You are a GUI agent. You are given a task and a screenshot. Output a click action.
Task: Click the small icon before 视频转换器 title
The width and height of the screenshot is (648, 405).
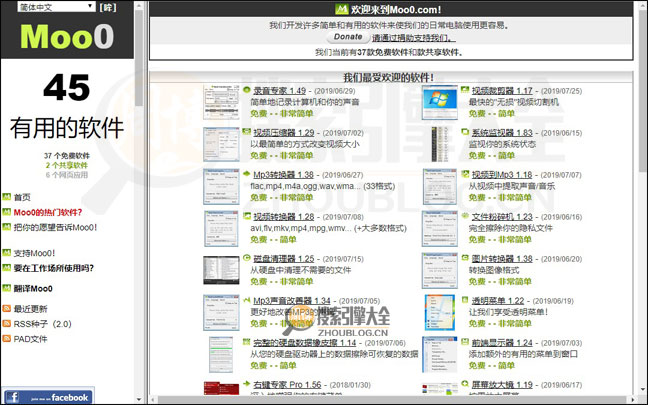tap(247, 216)
